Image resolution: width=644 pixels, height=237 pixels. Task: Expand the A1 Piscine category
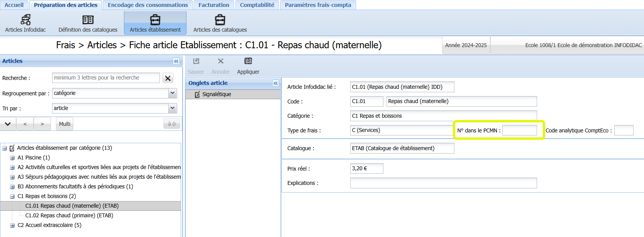point(12,157)
